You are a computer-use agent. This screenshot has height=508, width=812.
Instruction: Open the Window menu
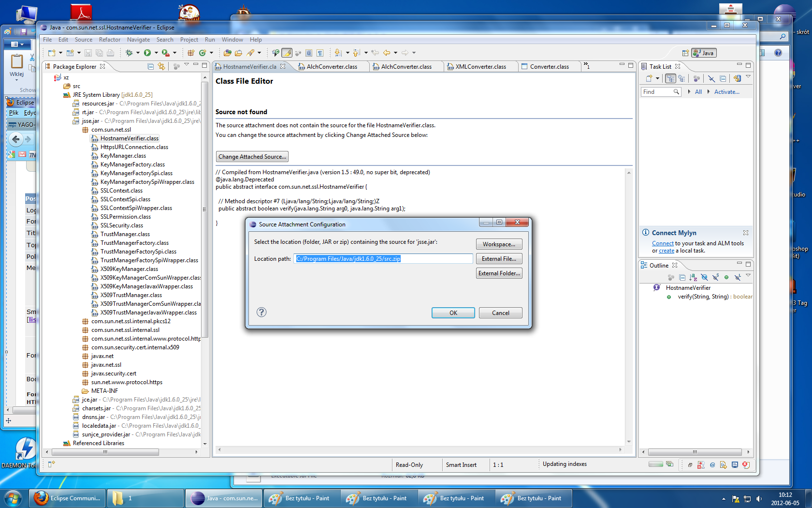[232, 40]
